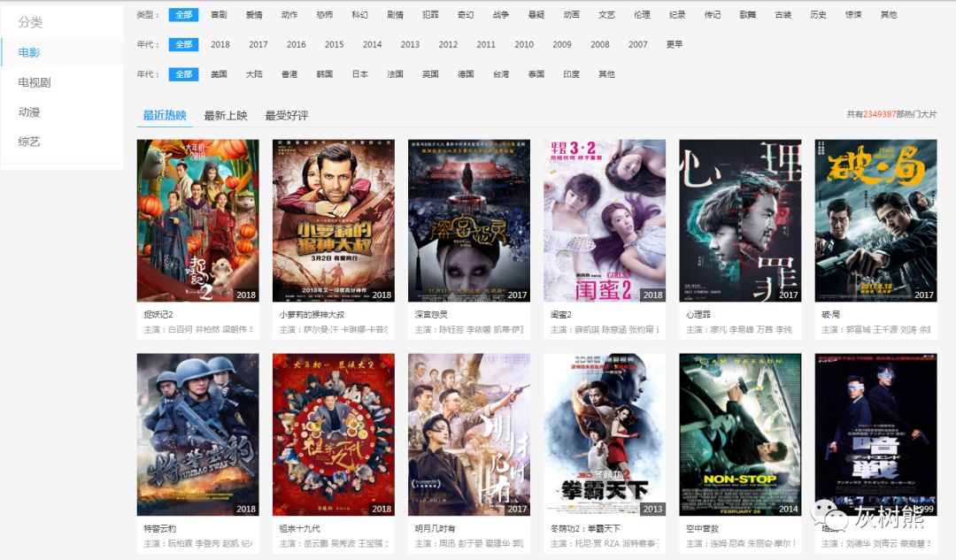Open the 祖宗十九代 movie poster
The height and width of the screenshot is (560, 956).
pyautogui.click(x=334, y=434)
